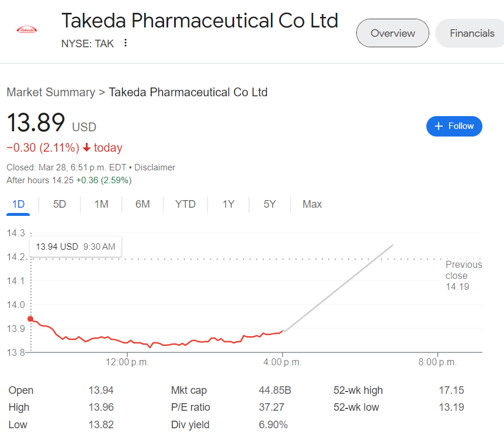
Task: Open the Overview tab
Action: click(x=392, y=33)
